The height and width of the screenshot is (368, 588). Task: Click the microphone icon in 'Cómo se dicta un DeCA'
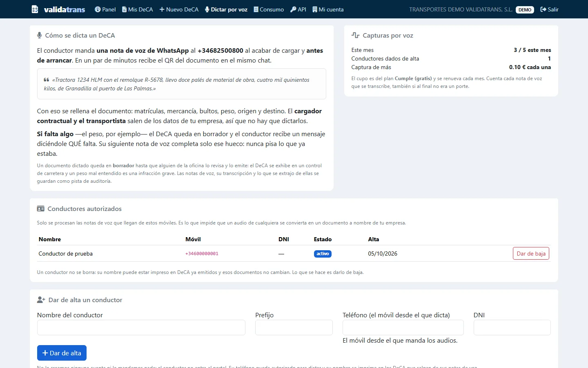click(x=40, y=36)
